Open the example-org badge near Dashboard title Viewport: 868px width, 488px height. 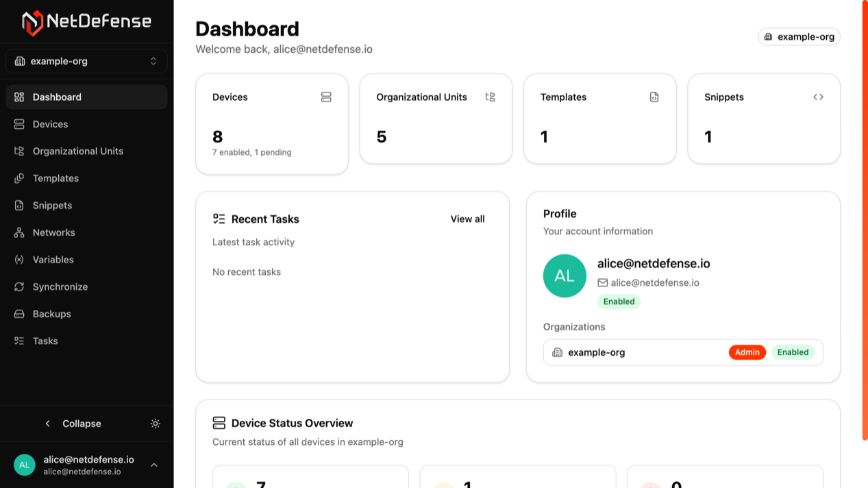[x=799, y=36]
